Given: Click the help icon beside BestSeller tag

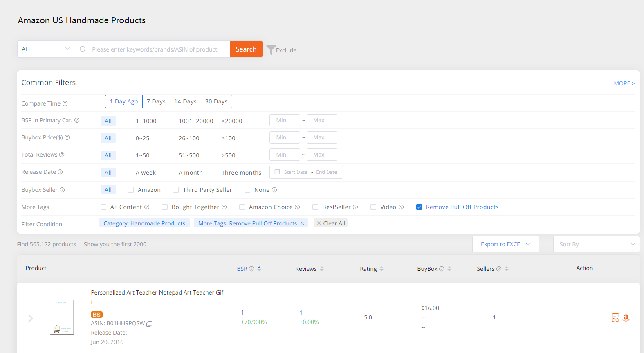Looking at the screenshot, I should [355, 207].
